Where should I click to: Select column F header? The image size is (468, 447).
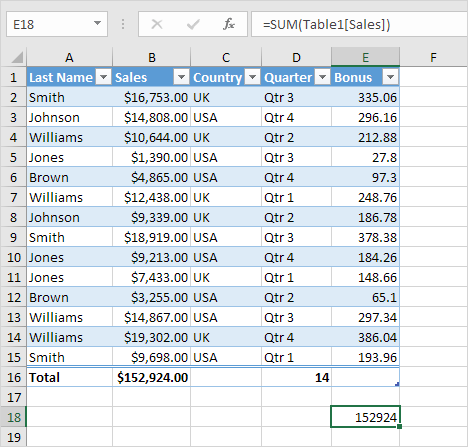[433, 57]
